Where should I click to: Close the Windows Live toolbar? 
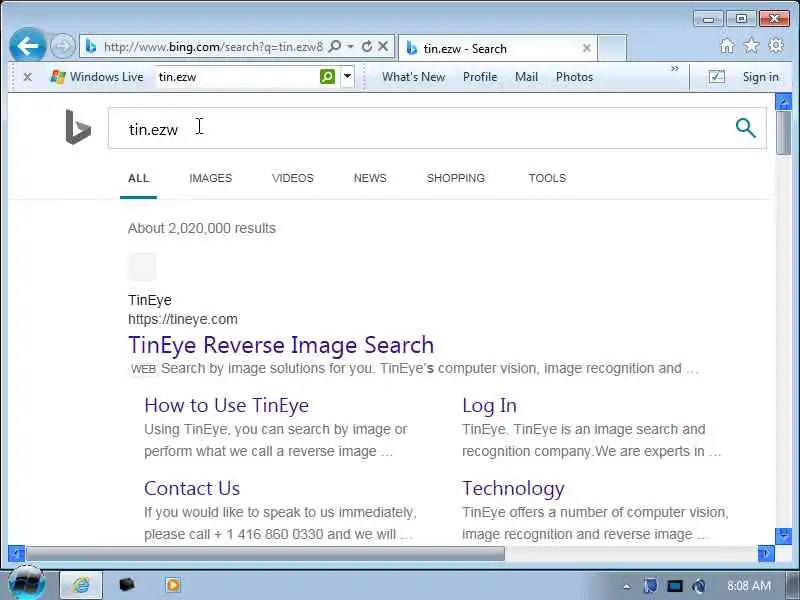[28, 77]
